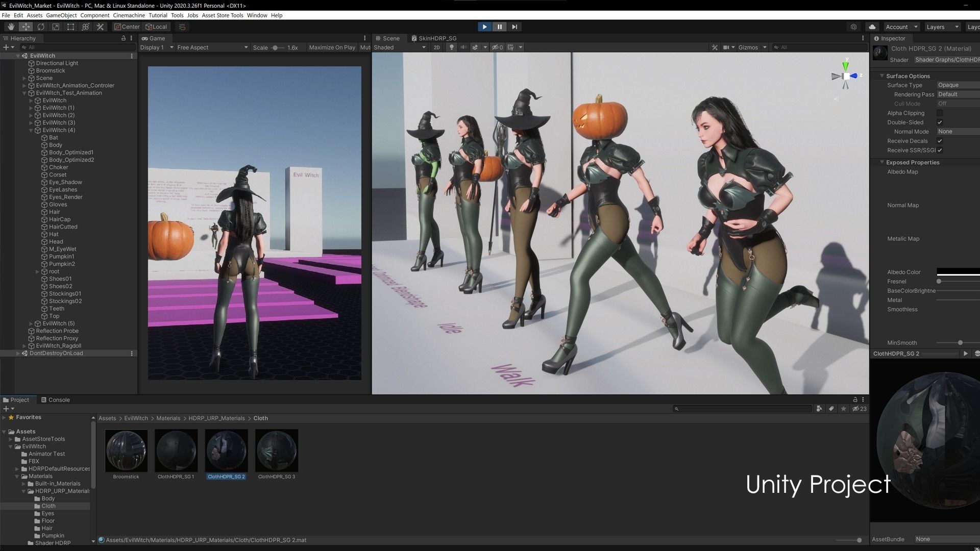
Task: Collapse the EvilWitch (4) tree node
Action: pos(31,130)
